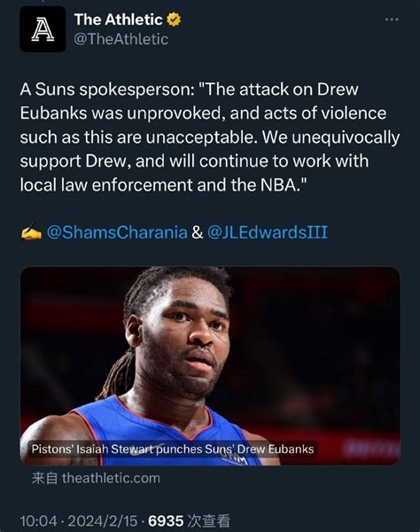The width and height of the screenshot is (420, 532).
Task: Click The Athletic display name
Action: [x=119, y=20]
